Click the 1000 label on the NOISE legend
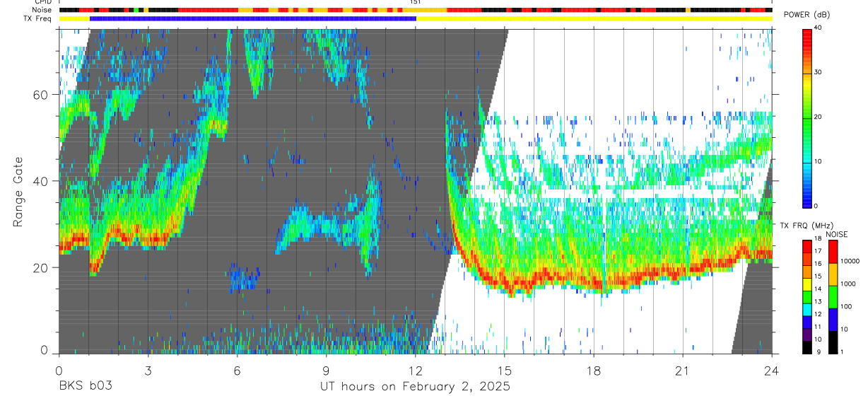Screen dimensions: 868x401 [849, 284]
